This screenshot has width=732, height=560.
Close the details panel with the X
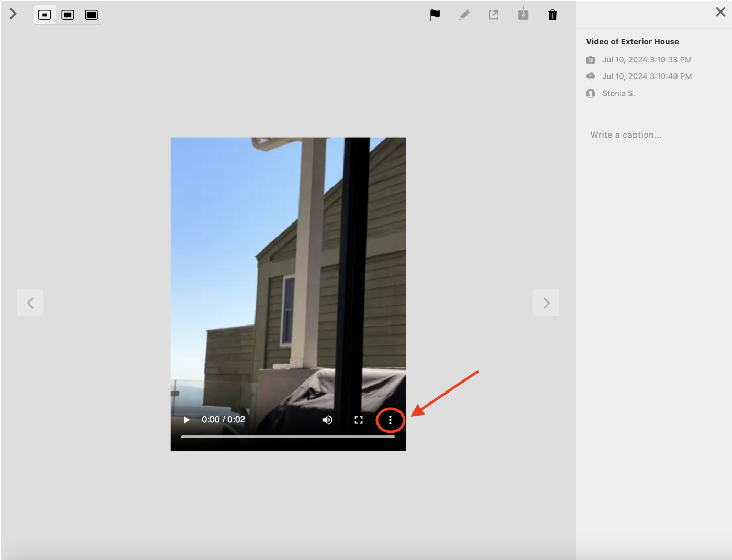tap(720, 12)
